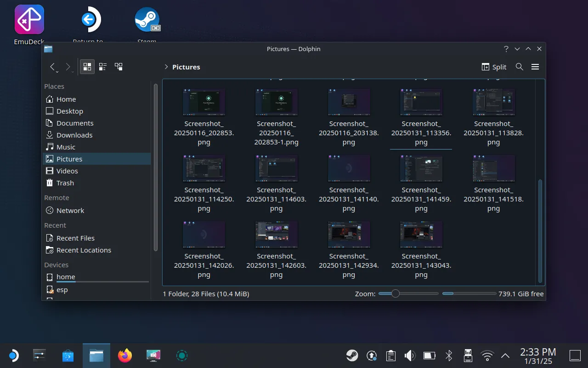This screenshot has height=368, width=588.
Task: Open the search magnifier in Dolphin
Action: click(519, 67)
